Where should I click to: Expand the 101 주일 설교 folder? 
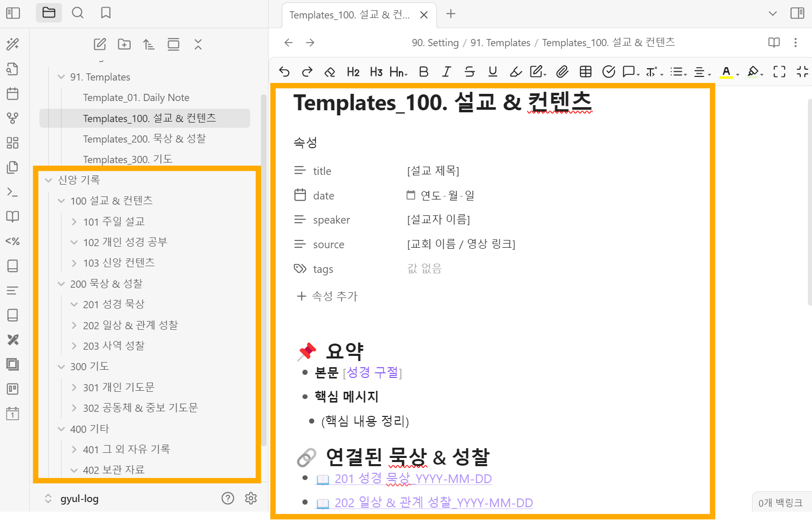click(74, 222)
